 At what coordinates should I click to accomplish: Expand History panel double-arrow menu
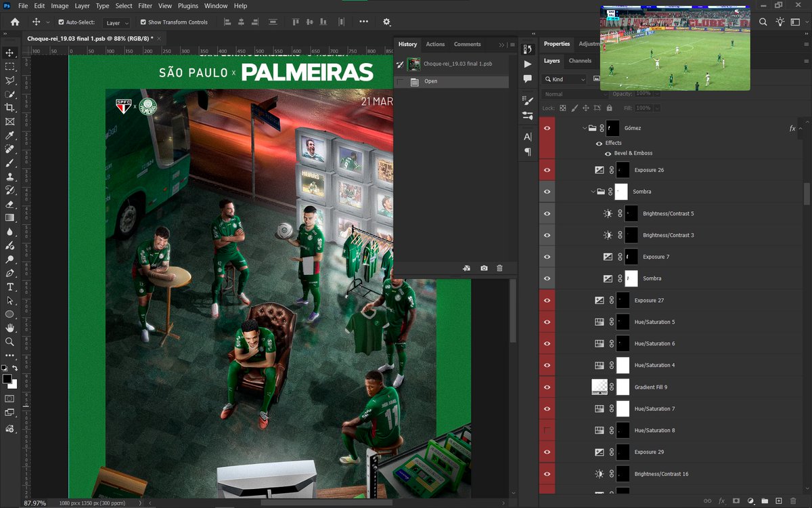[501, 45]
